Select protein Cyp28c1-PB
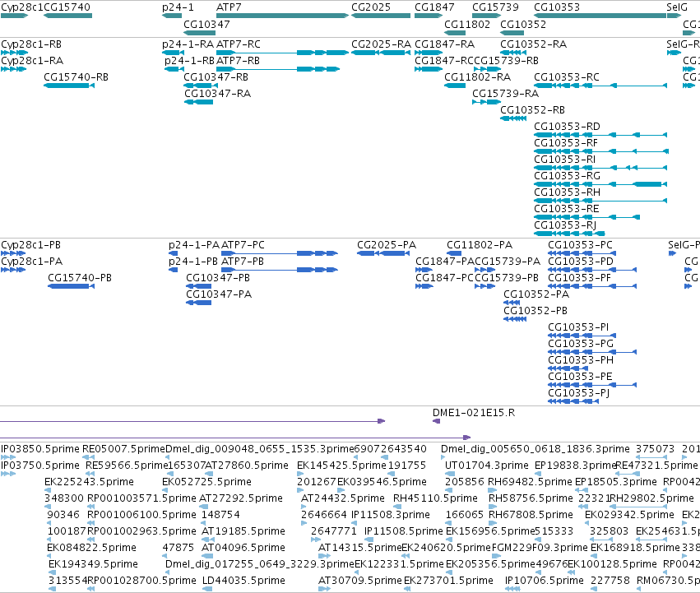Viewport: 700px width, 593px height. 13,253
